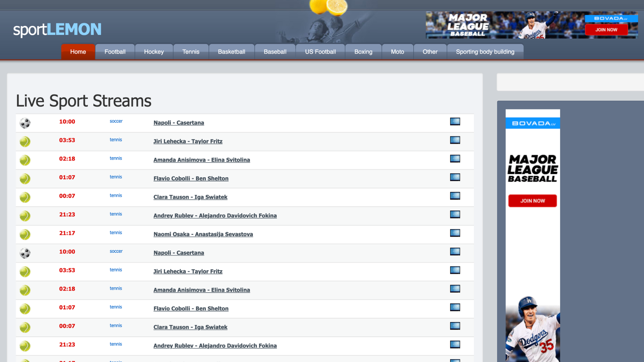
Task: Open Andrey Rublev - Alejandro Davidovich Fokina first link
Action: pos(215,216)
